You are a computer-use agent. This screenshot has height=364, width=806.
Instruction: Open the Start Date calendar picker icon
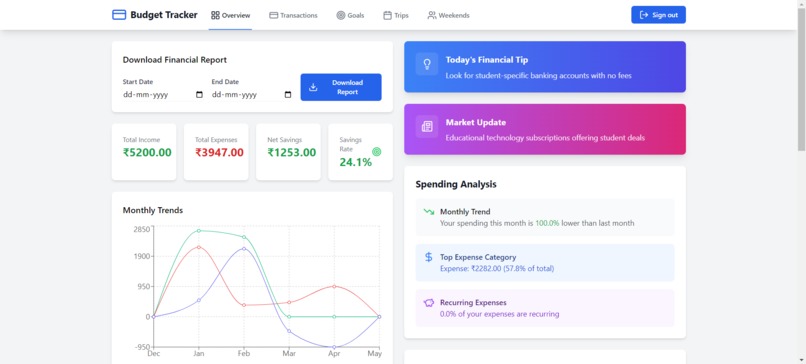pos(199,95)
